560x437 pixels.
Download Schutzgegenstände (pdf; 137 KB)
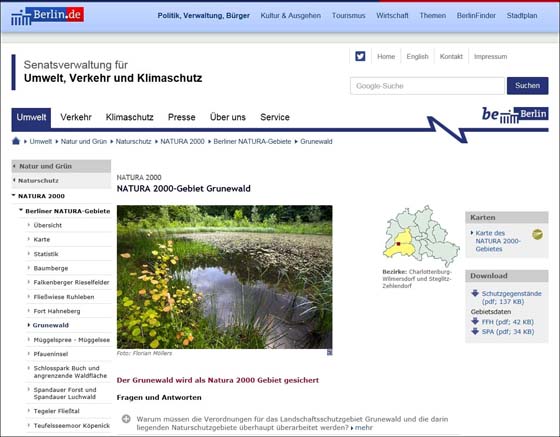point(511,297)
